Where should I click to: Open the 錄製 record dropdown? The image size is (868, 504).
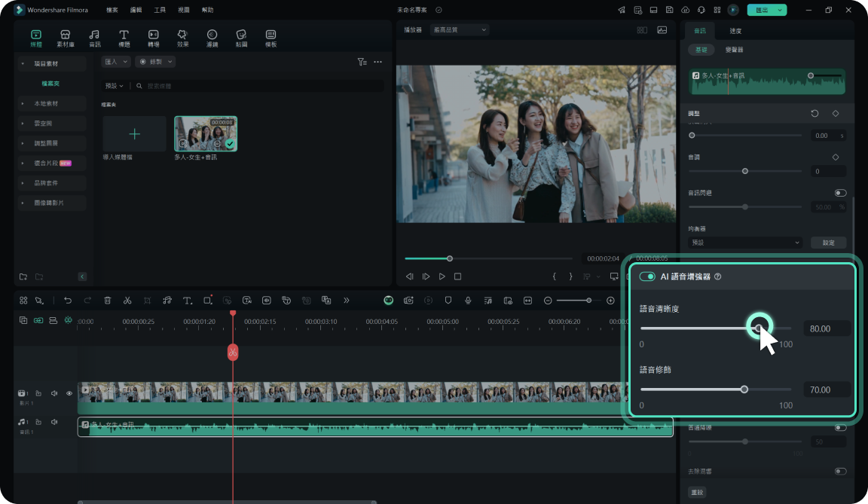(x=155, y=62)
